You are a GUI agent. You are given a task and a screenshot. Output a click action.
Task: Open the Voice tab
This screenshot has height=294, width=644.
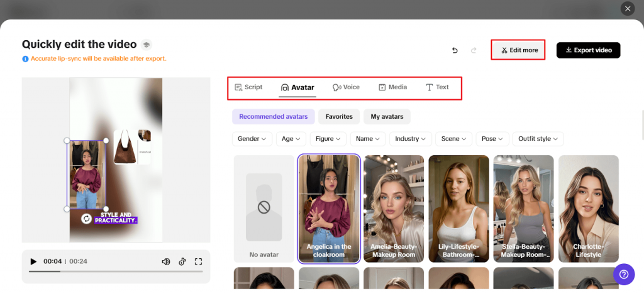[346, 87]
